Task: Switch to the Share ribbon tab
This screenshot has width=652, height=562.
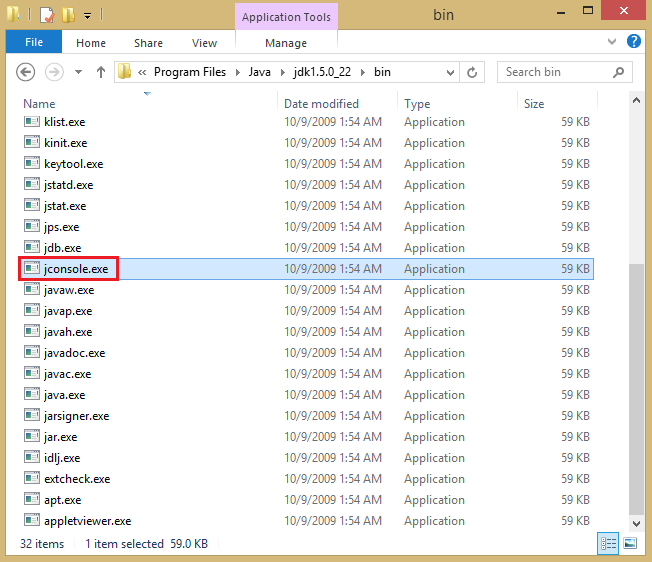Action: tap(148, 43)
